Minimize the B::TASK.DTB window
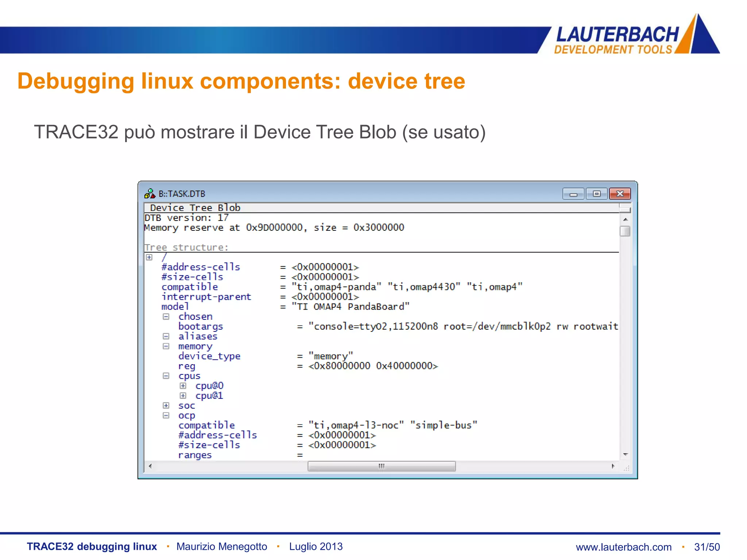 pyautogui.click(x=573, y=194)
